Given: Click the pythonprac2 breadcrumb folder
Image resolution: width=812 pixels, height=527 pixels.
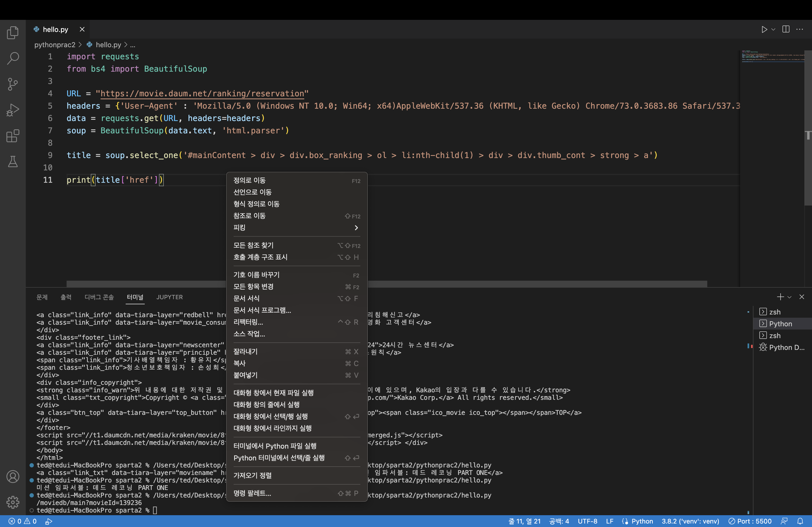Looking at the screenshot, I should [55, 45].
